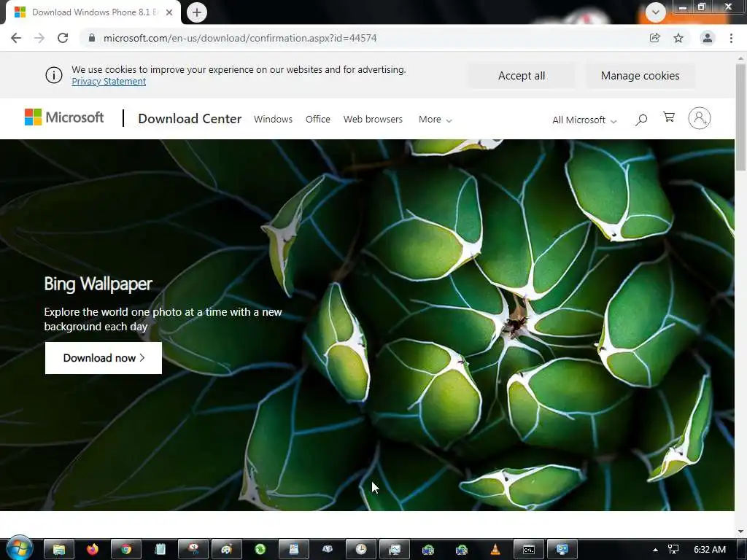747x560 pixels.
Task: Click the browser forward arrow
Action: pos(39,38)
